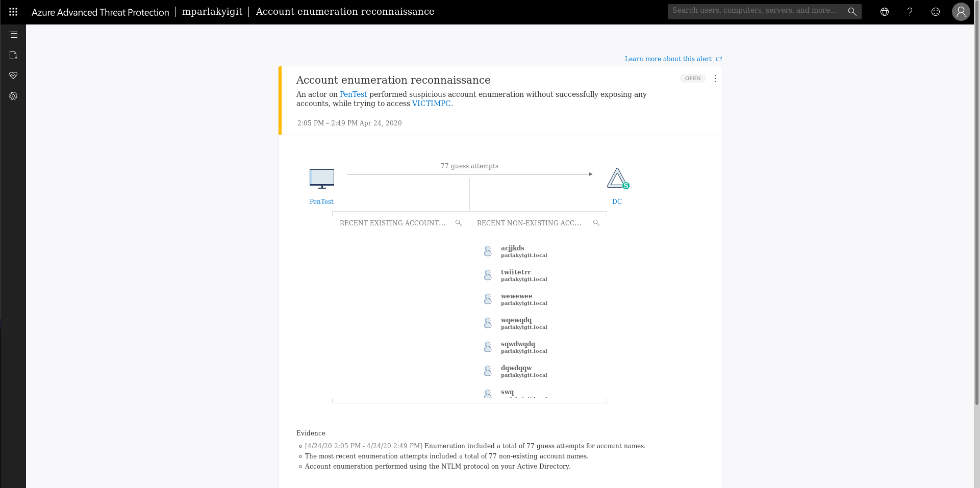The width and height of the screenshot is (980, 488).
Task: Click mparlakyigit workspace name in header
Action: coord(212,12)
